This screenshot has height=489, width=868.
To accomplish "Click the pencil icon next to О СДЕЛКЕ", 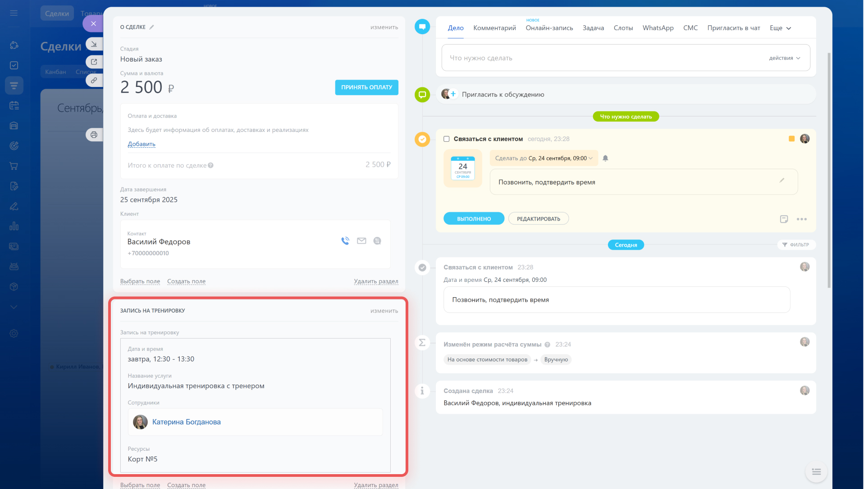I will [x=152, y=27].
